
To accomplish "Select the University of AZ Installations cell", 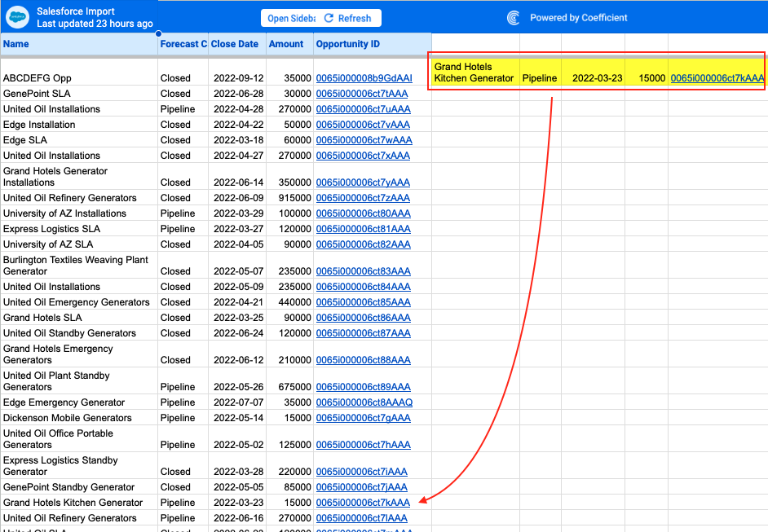I will (x=79, y=213).
